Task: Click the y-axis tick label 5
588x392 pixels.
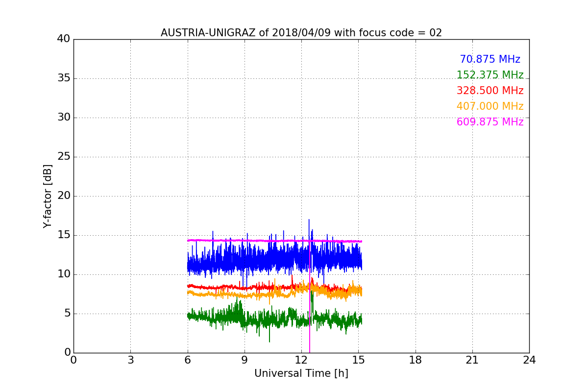Action: tap(67, 314)
